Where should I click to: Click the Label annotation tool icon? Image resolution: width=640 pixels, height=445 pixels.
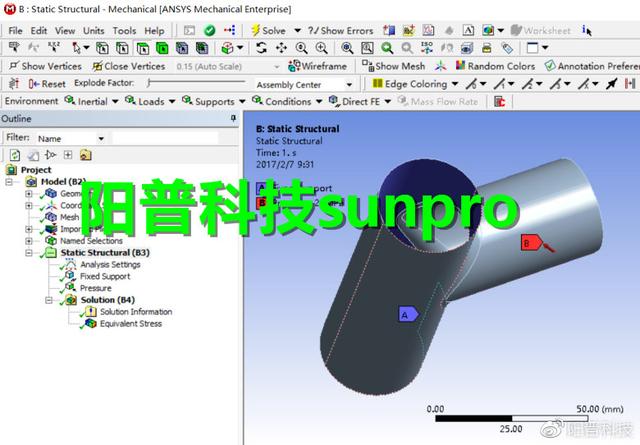point(14,48)
